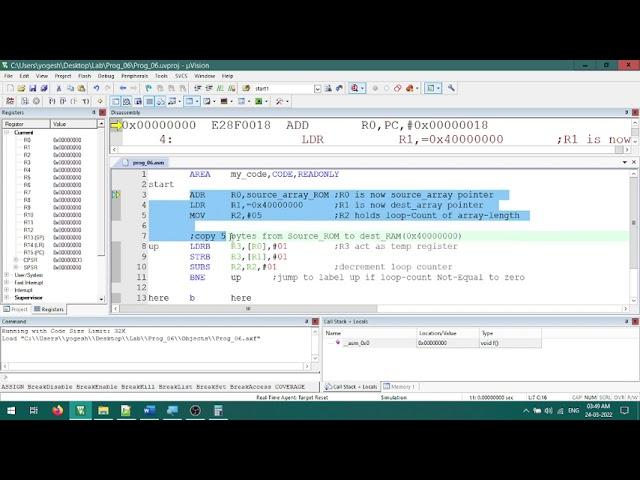Open the find text dropdown showing start1
640x480 pixels.
point(318,89)
